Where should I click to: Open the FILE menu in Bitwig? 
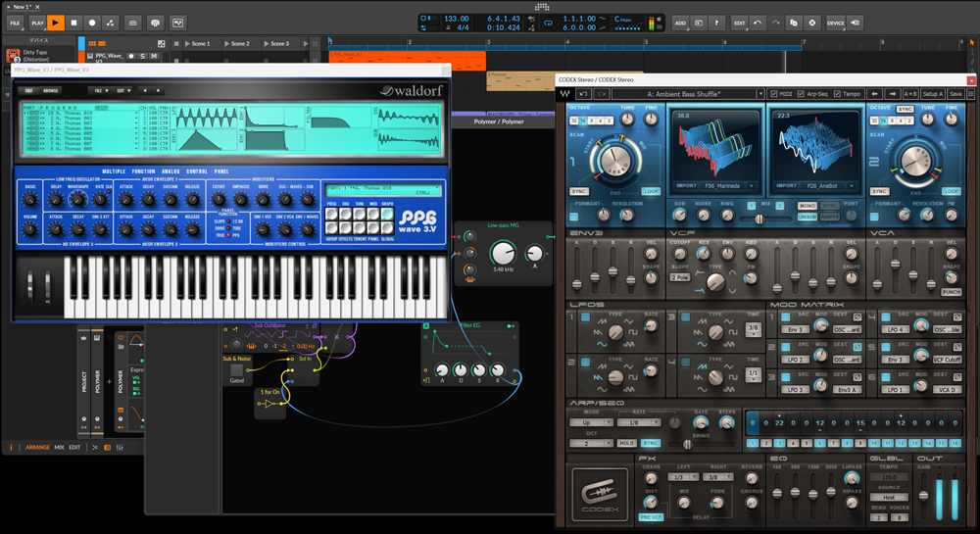[x=15, y=24]
